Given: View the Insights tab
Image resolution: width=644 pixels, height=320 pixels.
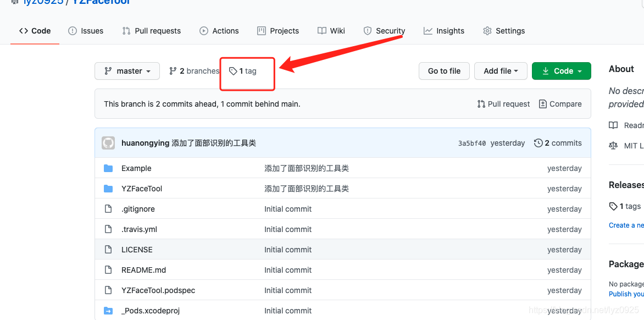Looking at the screenshot, I should pyautogui.click(x=443, y=31).
